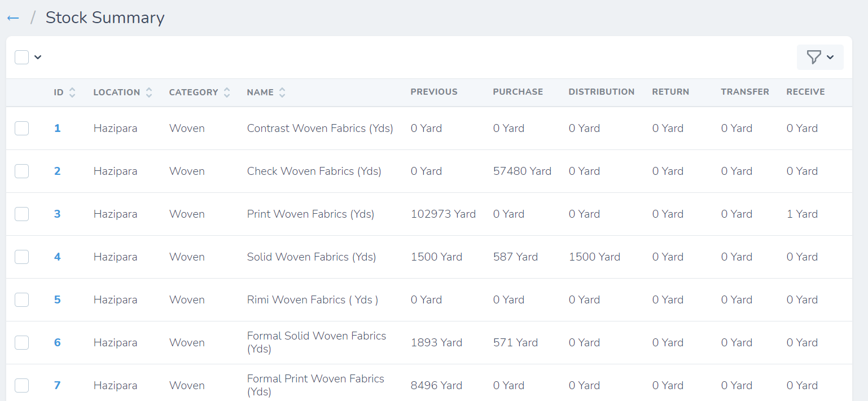Image resolution: width=868 pixels, height=401 pixels.
Task: Sort by Name using its sort arrows
Action: [x=282, y=92]
